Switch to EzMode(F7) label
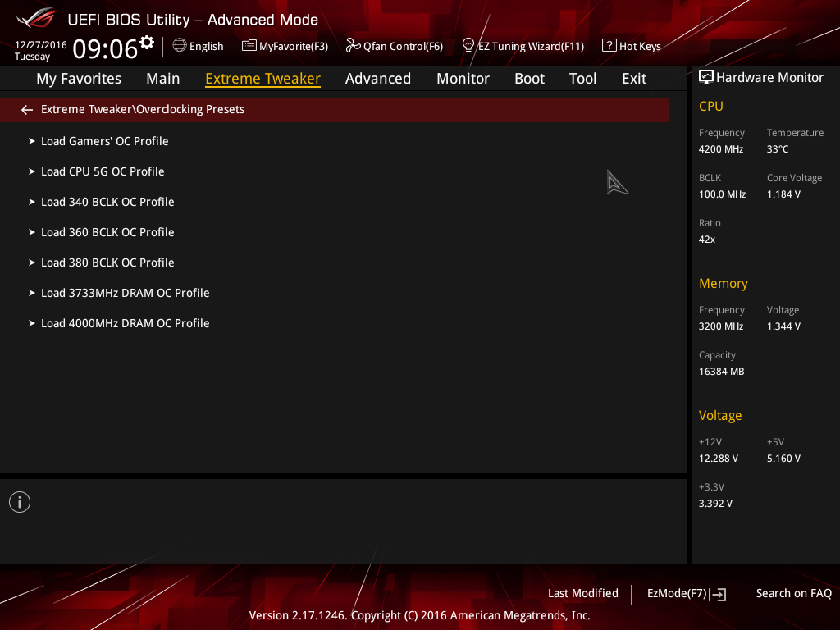Image resolution: width=840 pixels, height=630 pixels. point(677,593)
